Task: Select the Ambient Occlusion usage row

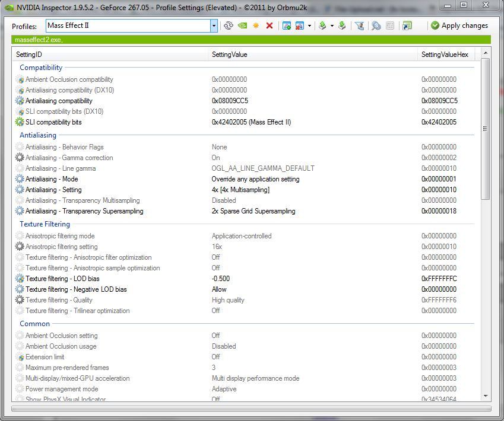Action: [x=245, y=346]
